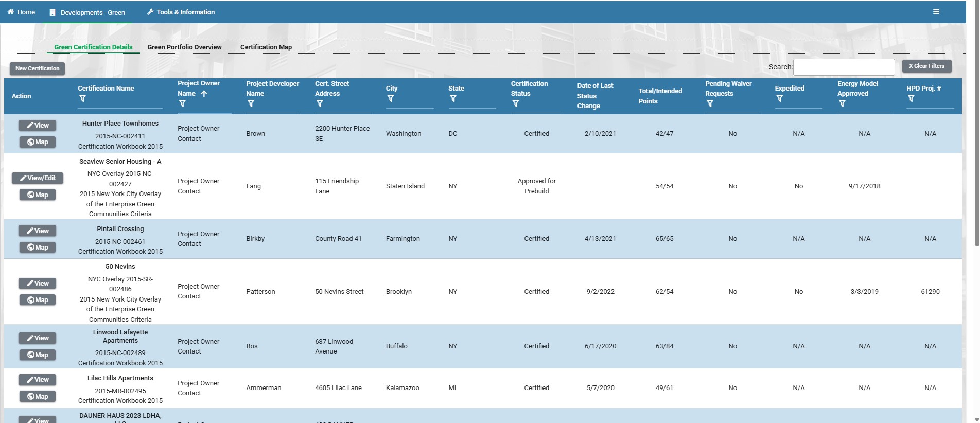
Task: Open City column filter icon
Action: [391, 98]
